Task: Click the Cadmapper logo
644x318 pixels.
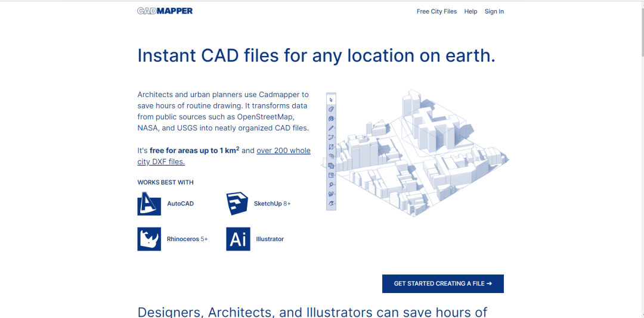Action: coord(165,11)
